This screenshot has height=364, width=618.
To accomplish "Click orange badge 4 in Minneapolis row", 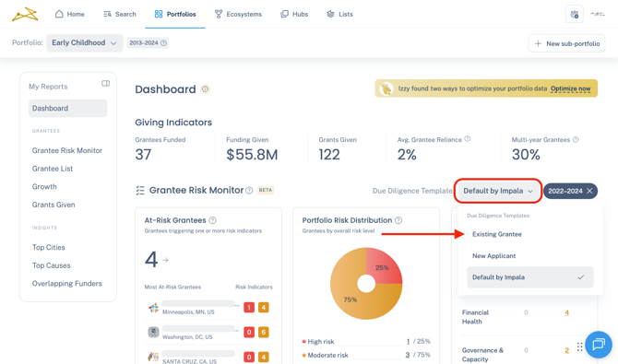I will (x=264, y=307).
